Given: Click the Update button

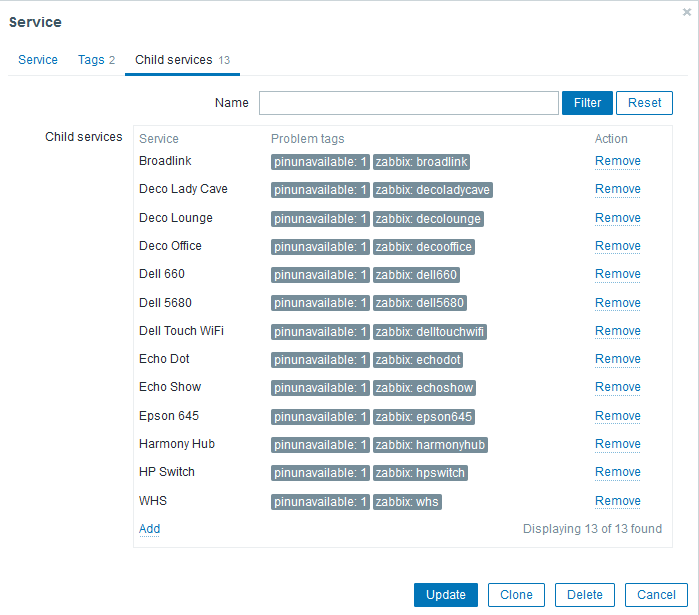Looking at the screenshot, I should click(x=445, y=595).
